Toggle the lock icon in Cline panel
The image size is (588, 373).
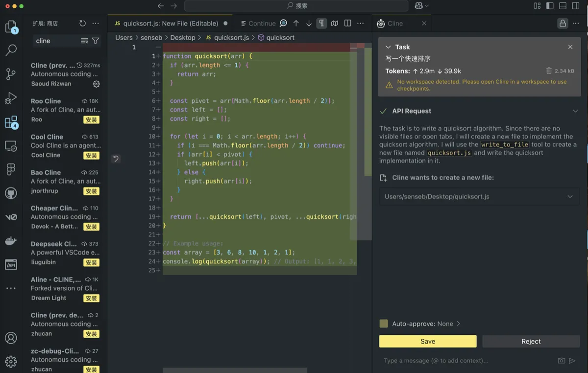pos(563,23)
